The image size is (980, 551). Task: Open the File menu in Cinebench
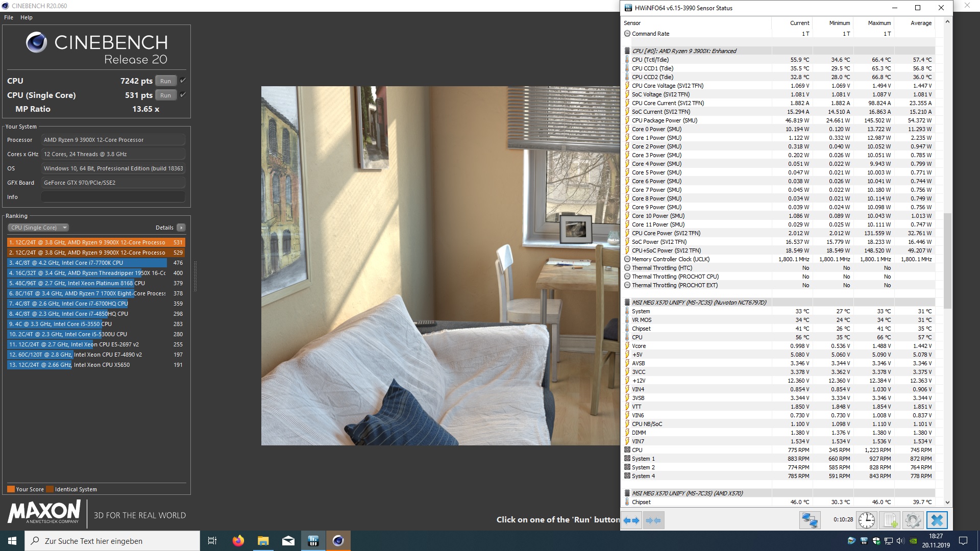tap(9, 17)
